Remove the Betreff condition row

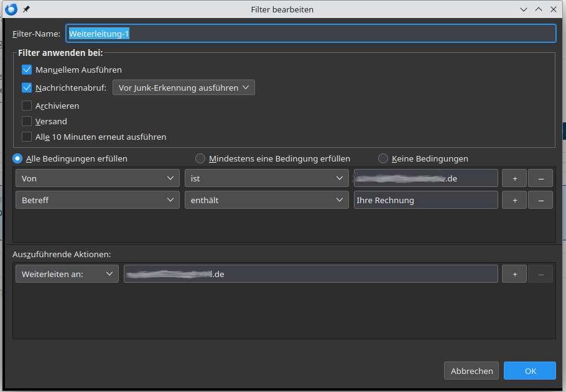click(540, 200)
